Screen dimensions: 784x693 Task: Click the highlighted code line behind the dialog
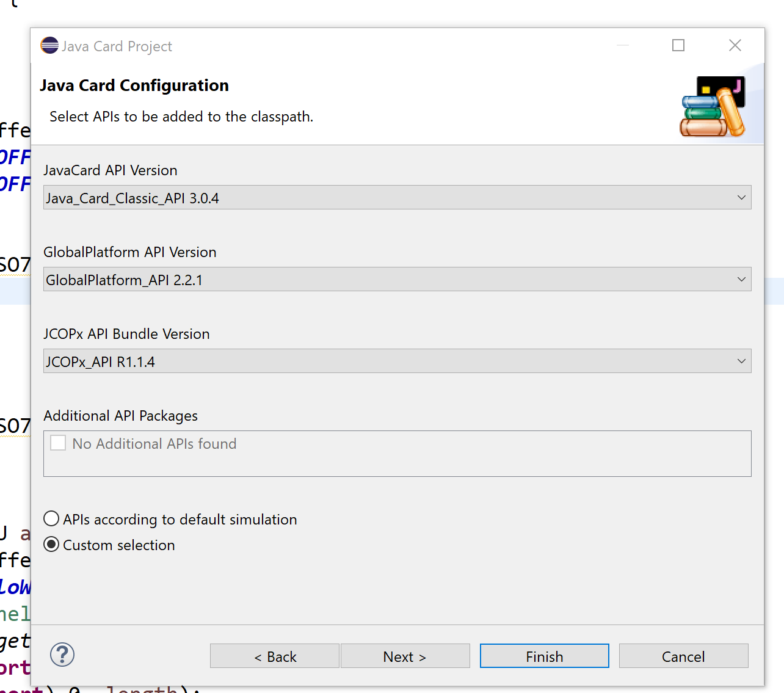point(15,292)
